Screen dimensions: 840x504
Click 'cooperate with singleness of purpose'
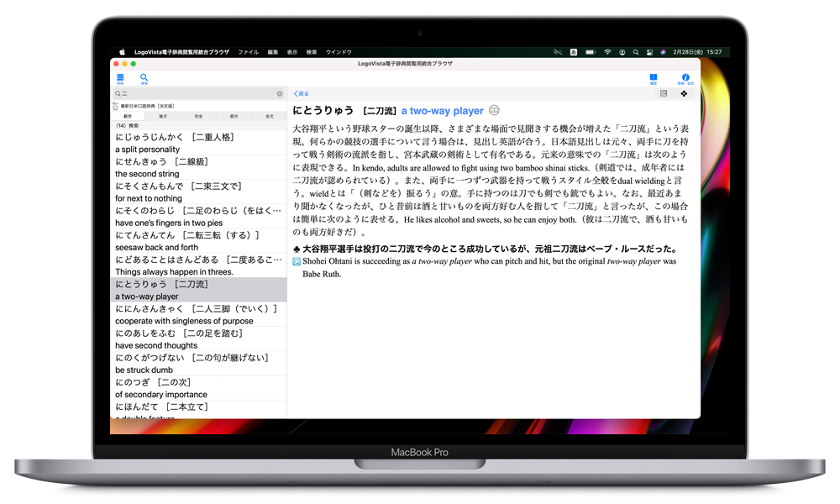(184, 321)
